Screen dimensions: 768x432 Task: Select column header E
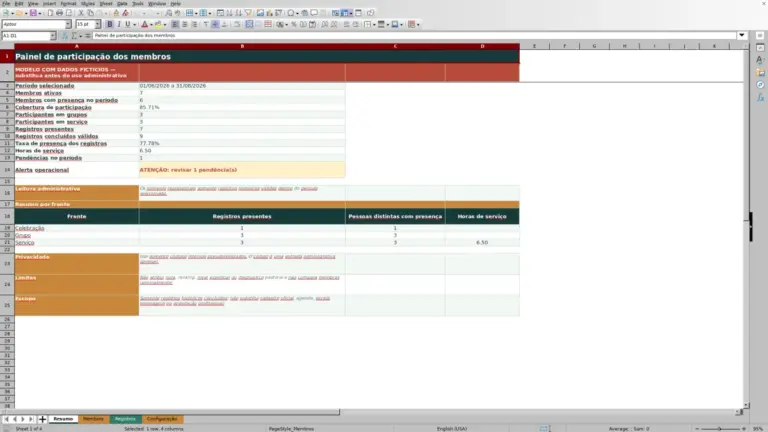pyautogui.click(x=534, y=46)
